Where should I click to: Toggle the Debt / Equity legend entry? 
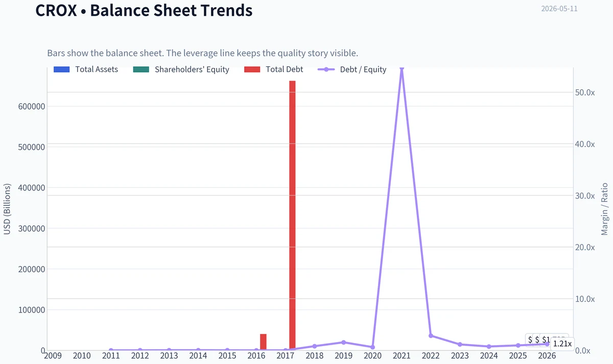[x=352, y=69]
